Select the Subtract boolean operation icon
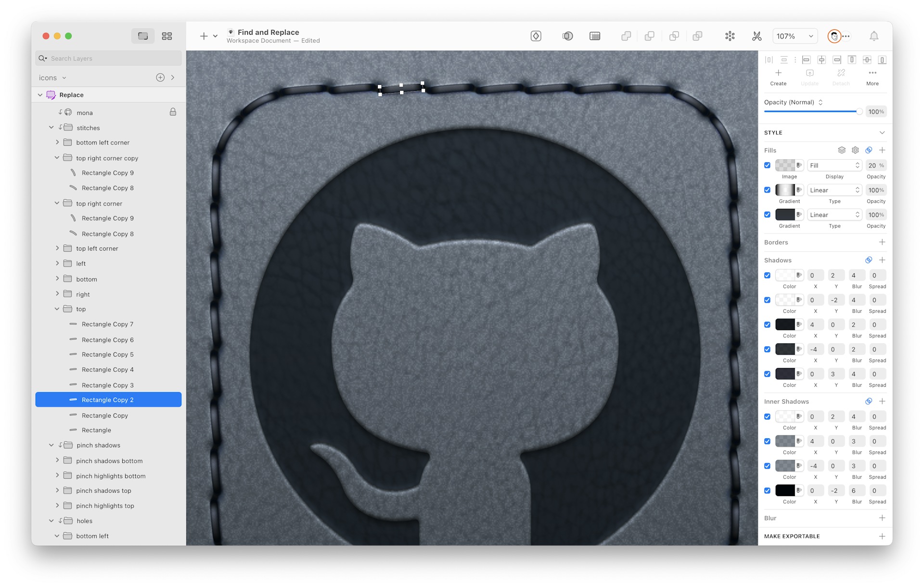The height and width of the screenshot is (587, 924). [x=650, y=36]
